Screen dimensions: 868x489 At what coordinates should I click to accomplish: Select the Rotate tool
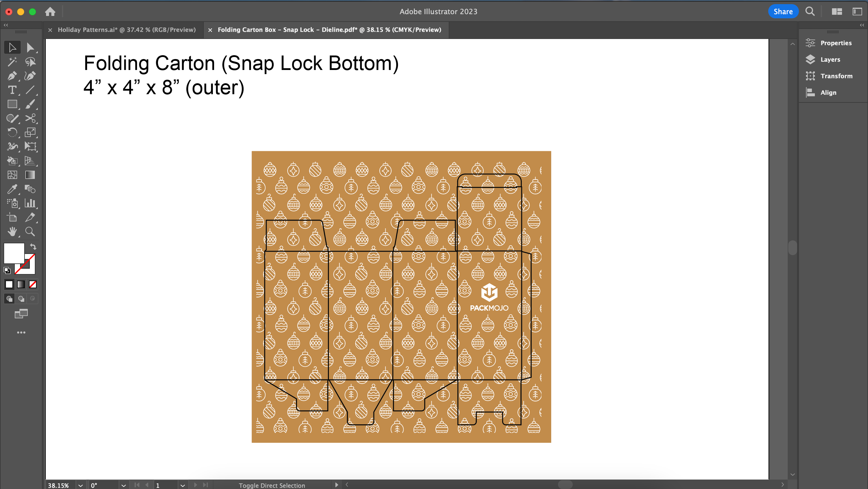(11, 132)
